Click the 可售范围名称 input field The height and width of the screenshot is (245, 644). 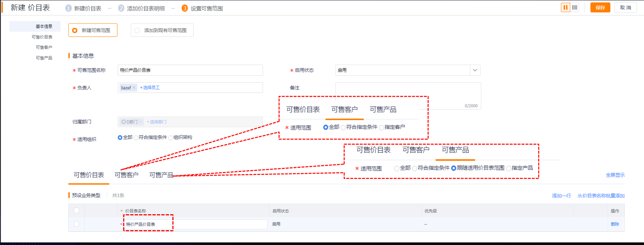pos(190,70)
